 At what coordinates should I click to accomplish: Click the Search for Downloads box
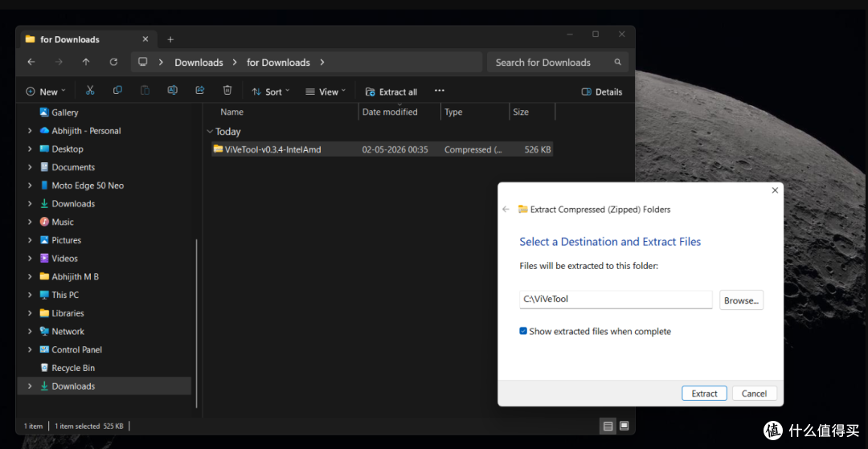pos(558,63)
